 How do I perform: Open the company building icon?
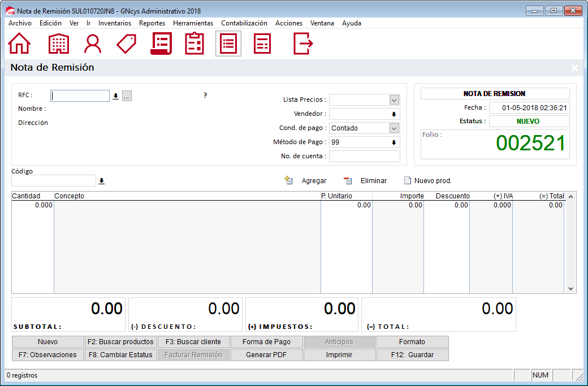59,44
